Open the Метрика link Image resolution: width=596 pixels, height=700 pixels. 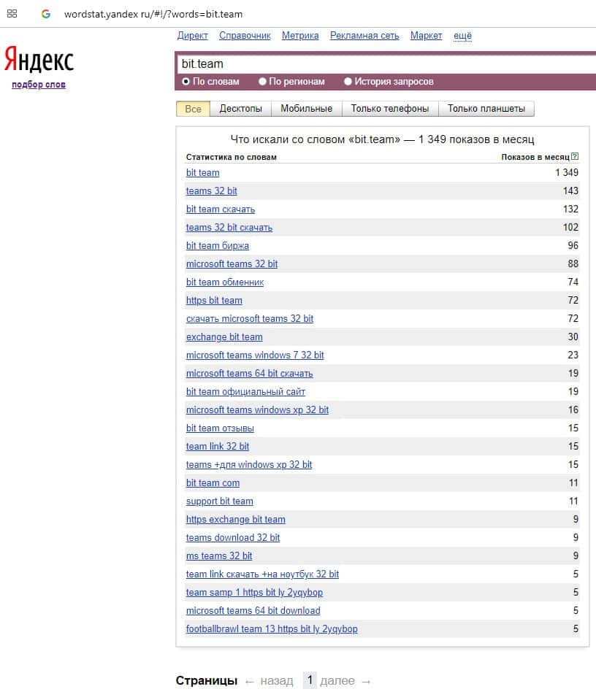coord(300,36)
